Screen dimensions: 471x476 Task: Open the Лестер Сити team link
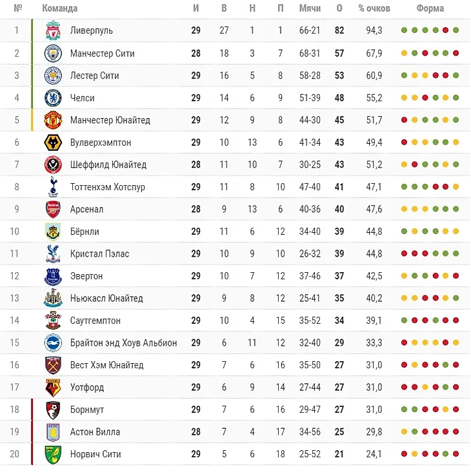(x=94, y=75)
